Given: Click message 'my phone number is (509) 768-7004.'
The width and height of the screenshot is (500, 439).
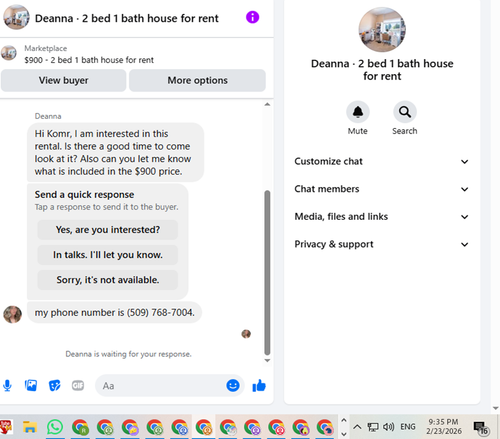Looking at the screenshot, I should [114, 312].
